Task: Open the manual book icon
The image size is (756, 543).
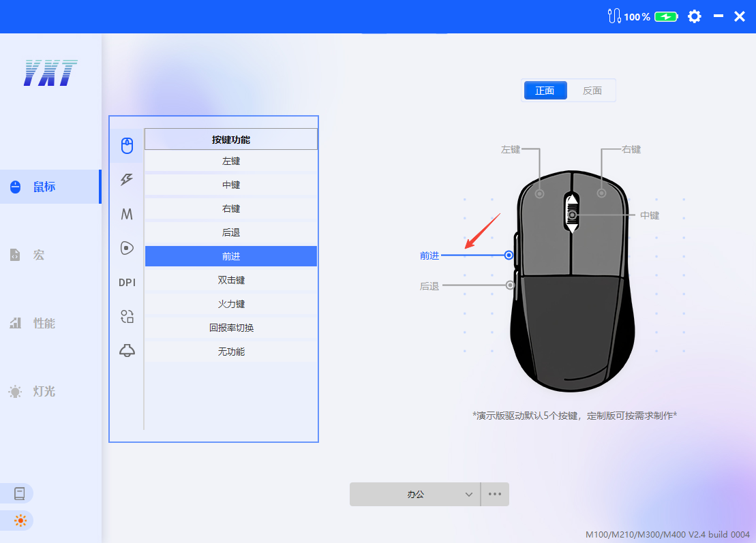Action: pos(19,493)
